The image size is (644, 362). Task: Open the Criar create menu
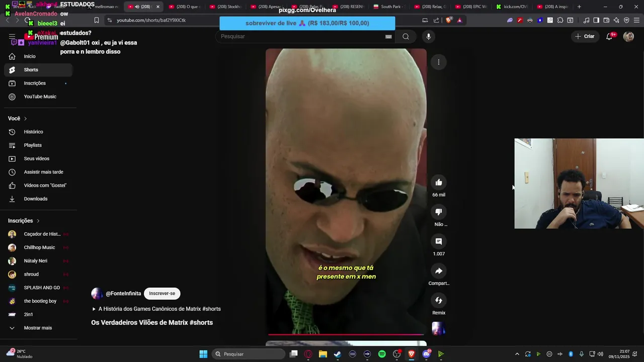coord(585,36)
